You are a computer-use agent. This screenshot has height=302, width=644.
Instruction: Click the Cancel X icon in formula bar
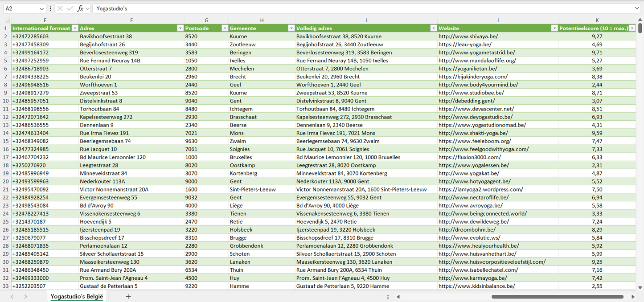tap(60, 8)
